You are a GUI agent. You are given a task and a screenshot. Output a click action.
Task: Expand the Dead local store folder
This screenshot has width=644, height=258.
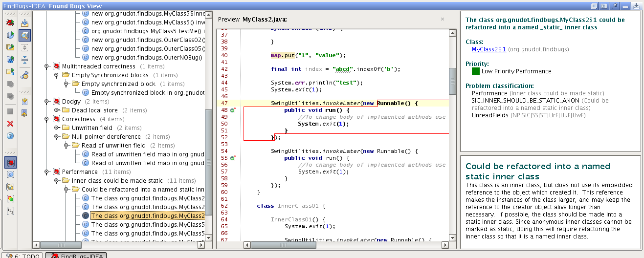[x=56, y=110]
